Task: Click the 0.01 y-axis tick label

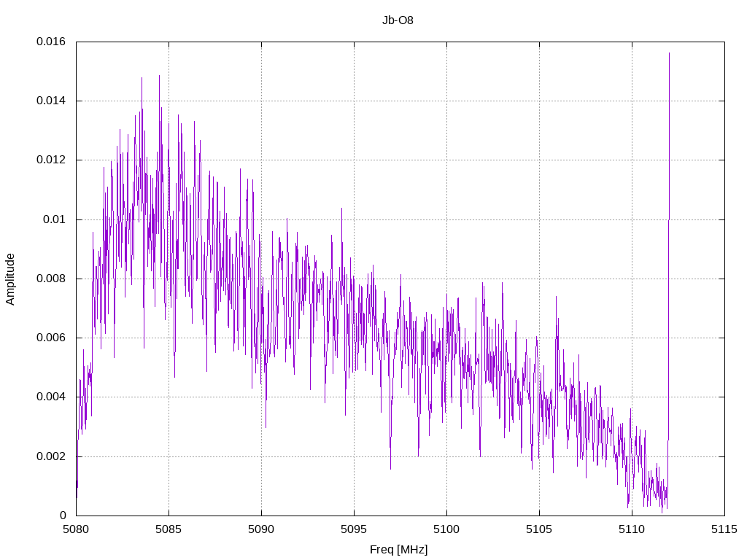Action: tap(54, 219)
